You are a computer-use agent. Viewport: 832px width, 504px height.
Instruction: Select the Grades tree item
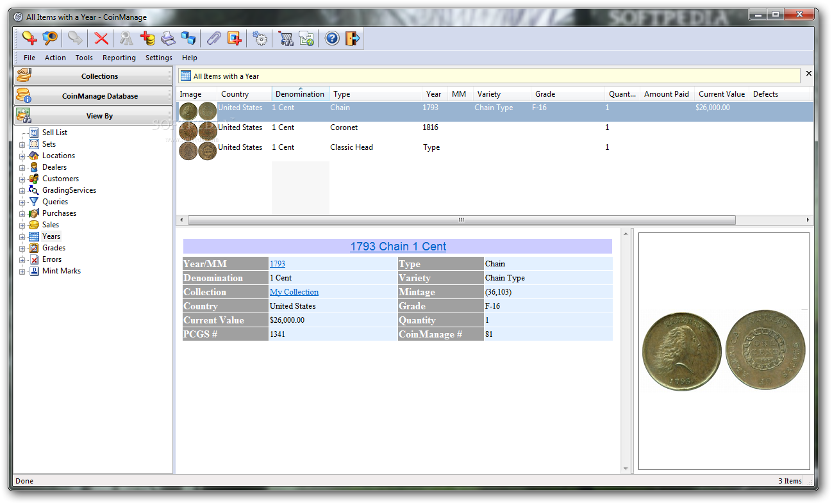pyautogui.click(x=54, y=248)
